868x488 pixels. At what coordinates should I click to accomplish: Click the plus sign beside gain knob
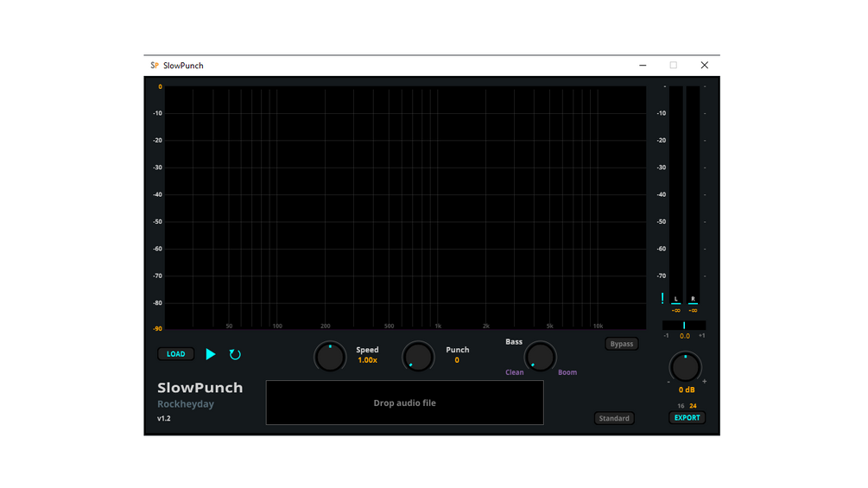tap(704, 381)
